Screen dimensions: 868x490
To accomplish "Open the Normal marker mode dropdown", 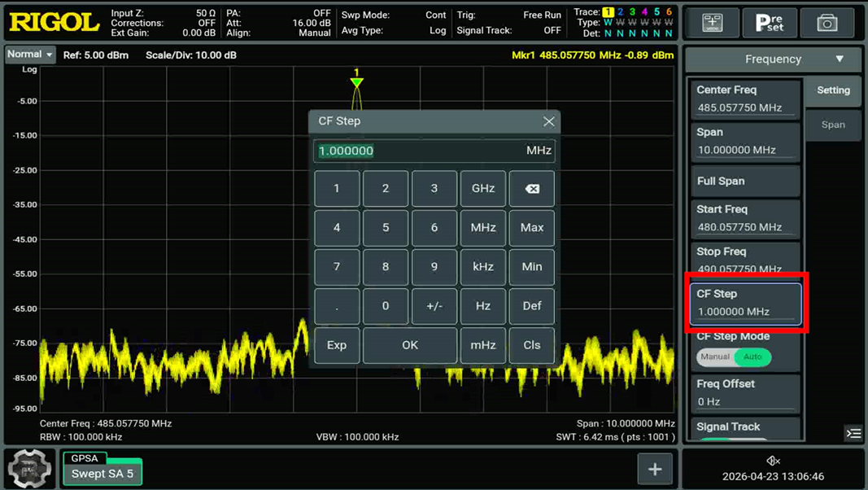I will click(30, 55).
